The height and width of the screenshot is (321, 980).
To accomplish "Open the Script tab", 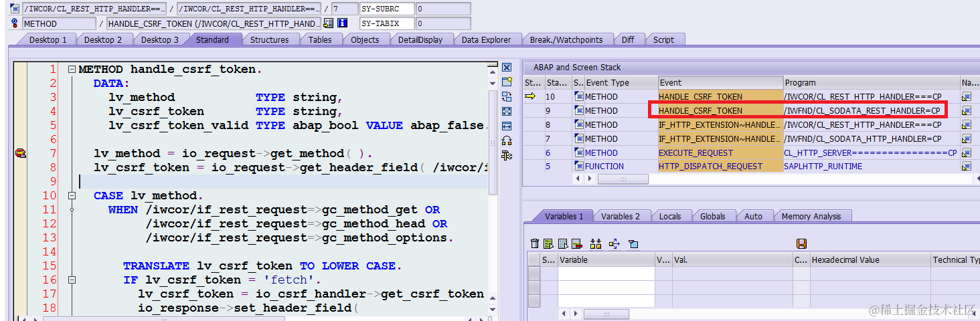I will tap(663, 40).
